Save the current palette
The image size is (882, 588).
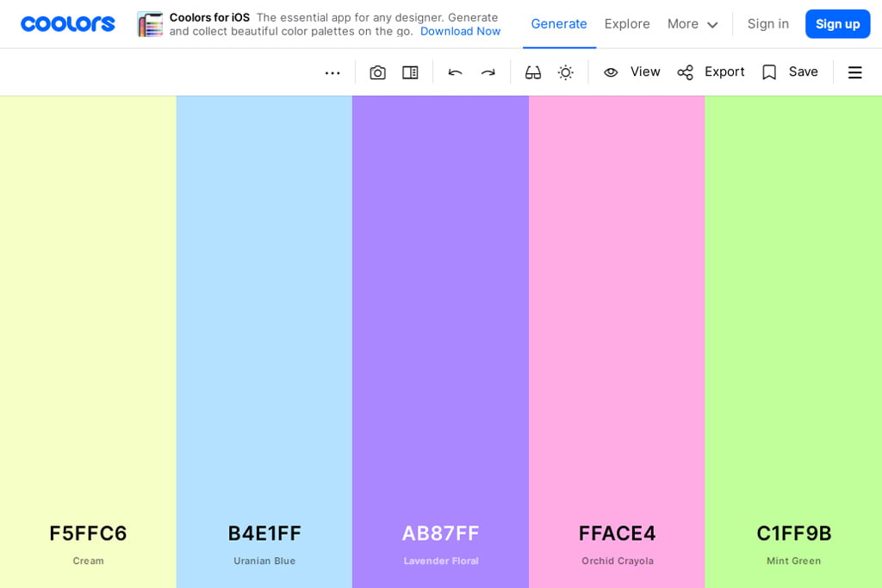tap(790, 72)
